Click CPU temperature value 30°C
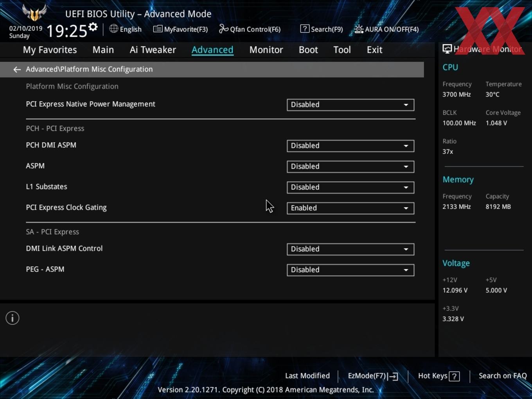 click(492, 94)
